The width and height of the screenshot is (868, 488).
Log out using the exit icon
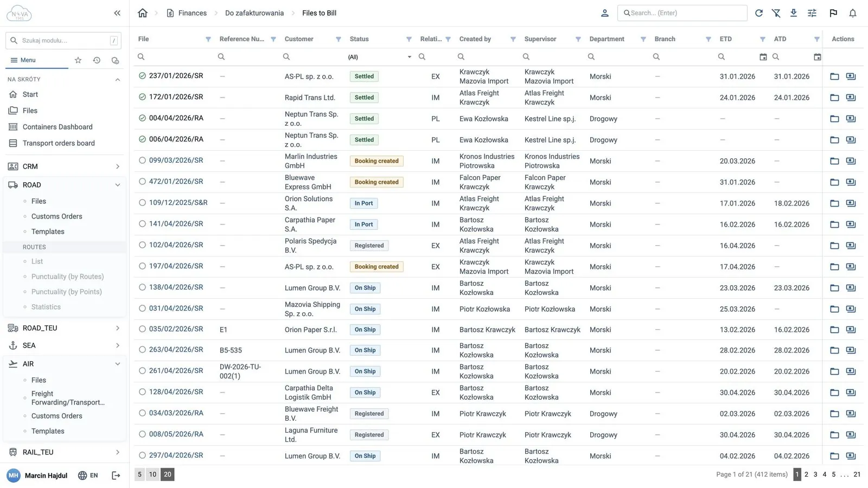click(x=116, y=476)
